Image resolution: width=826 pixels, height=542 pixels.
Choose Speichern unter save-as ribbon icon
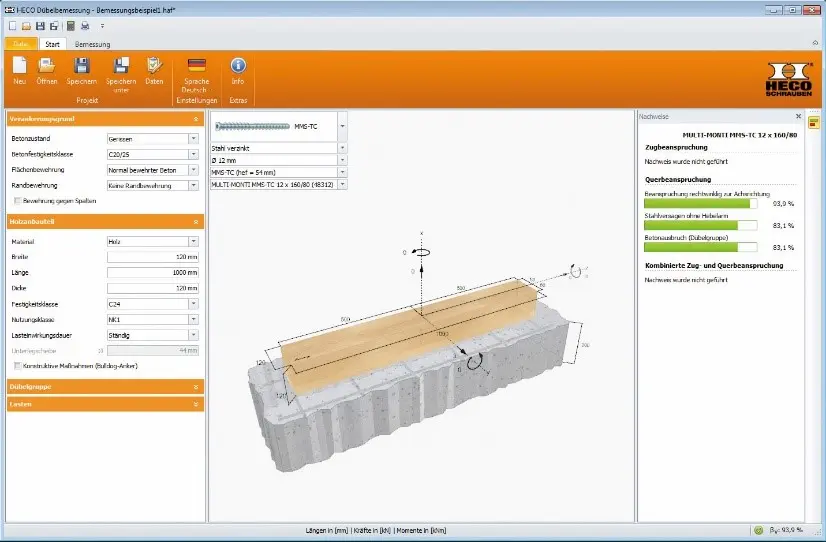[121, 65]
